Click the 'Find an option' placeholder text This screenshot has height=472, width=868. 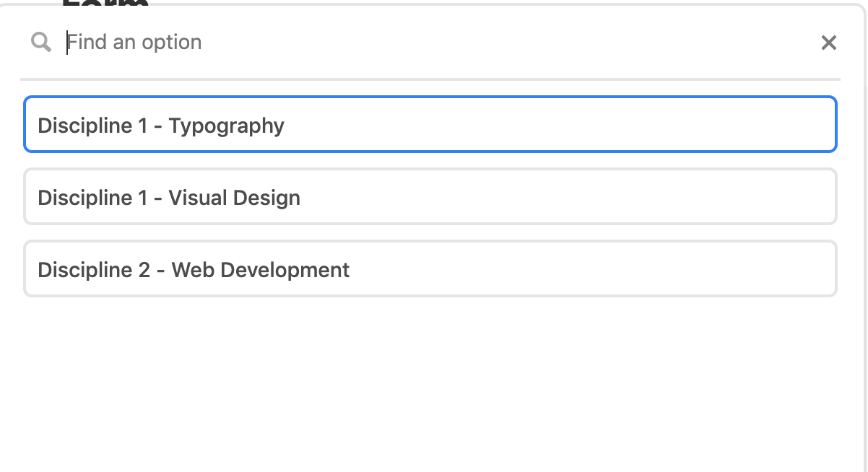pyautogui.click(x=134, y=42)
